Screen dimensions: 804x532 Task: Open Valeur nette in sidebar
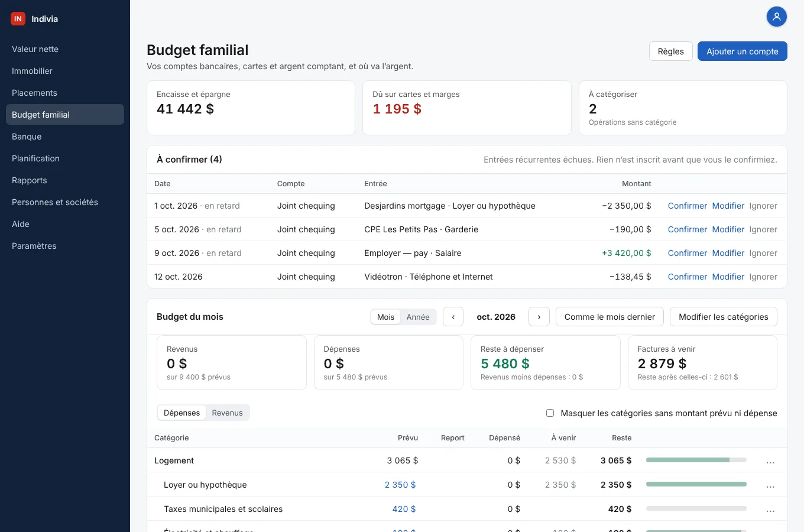65,49
